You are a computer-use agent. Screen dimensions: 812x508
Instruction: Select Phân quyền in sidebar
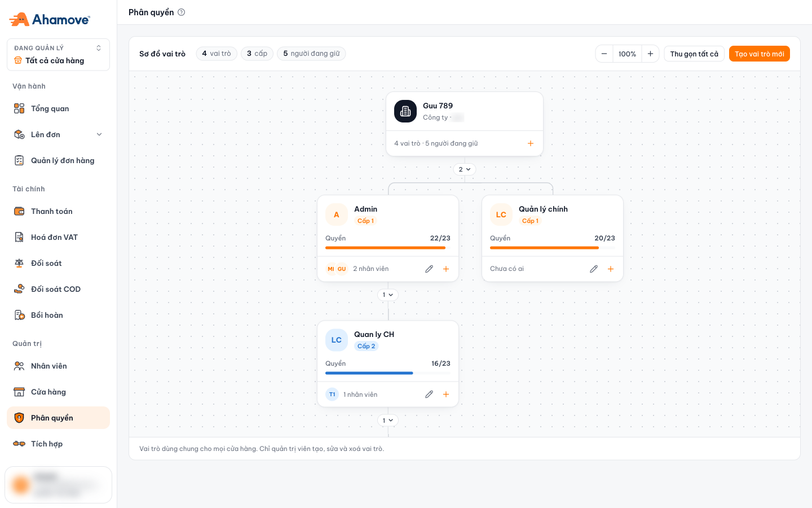pos(58,418)
